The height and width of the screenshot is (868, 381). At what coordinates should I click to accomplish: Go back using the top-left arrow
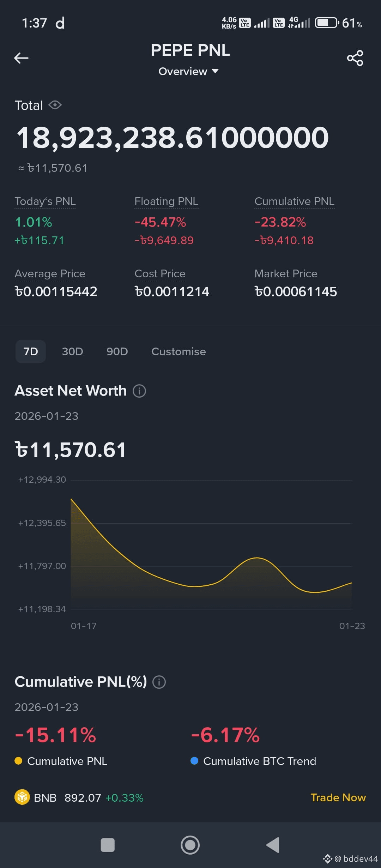click(21, 58)
